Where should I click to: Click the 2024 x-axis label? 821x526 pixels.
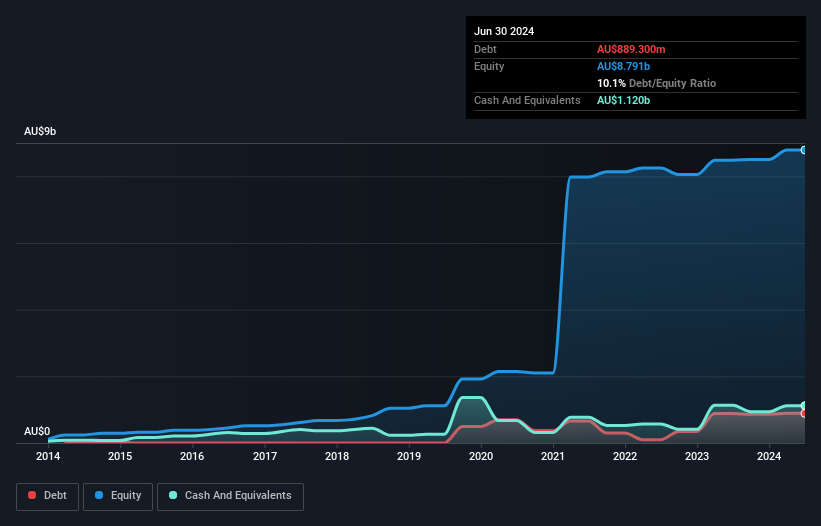769,456
